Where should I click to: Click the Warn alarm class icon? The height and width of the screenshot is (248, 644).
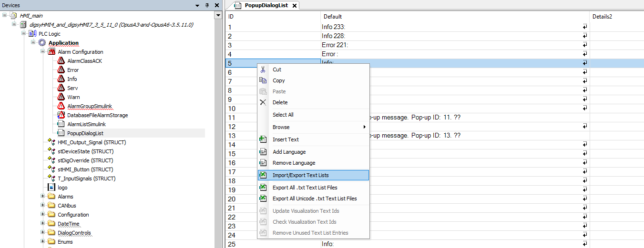[x=61, y=97]
